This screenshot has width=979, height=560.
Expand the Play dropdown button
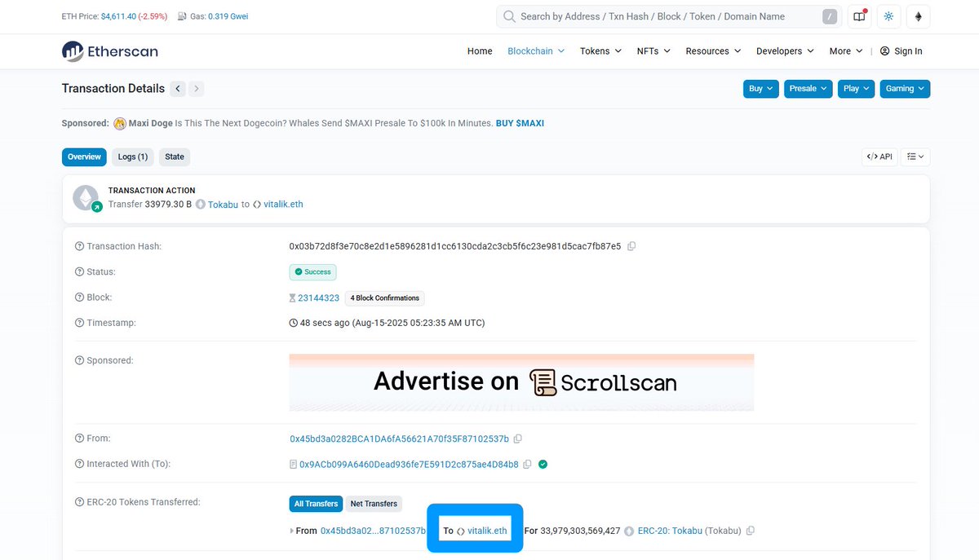click(x=857, y=89)
